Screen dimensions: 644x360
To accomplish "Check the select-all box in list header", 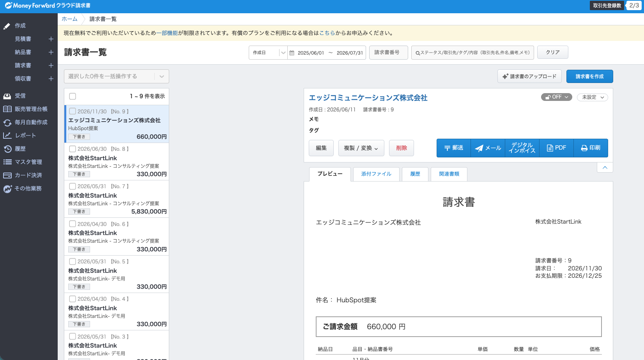I will [73, 96].
